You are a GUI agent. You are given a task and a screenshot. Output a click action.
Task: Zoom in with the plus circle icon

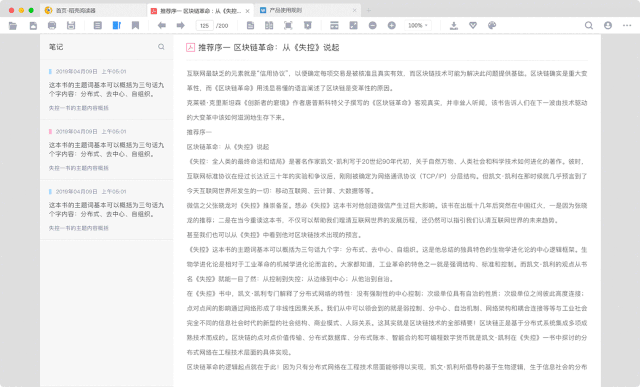coord(391,25)
